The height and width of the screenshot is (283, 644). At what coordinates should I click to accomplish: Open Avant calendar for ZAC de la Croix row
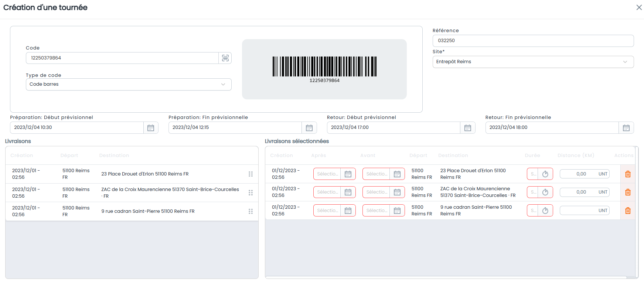pos(397,192)
